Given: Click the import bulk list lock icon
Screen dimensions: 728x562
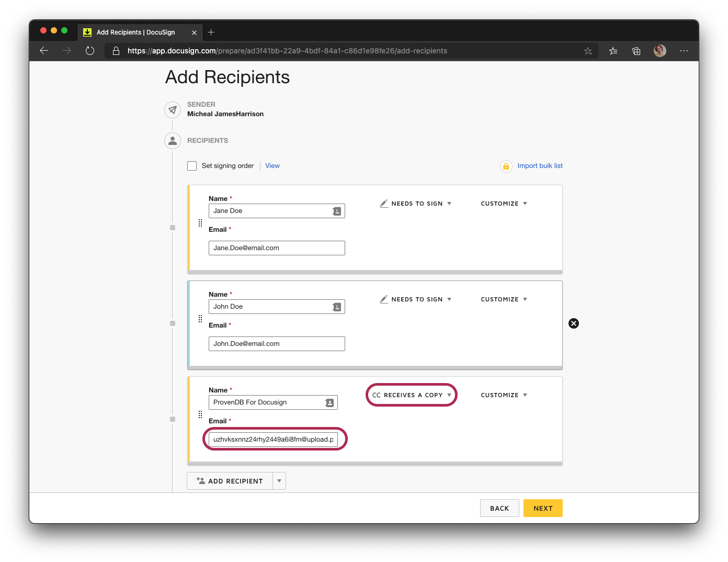Looking at the screenshot, I should pyautogui.click(x=506, y=166).
